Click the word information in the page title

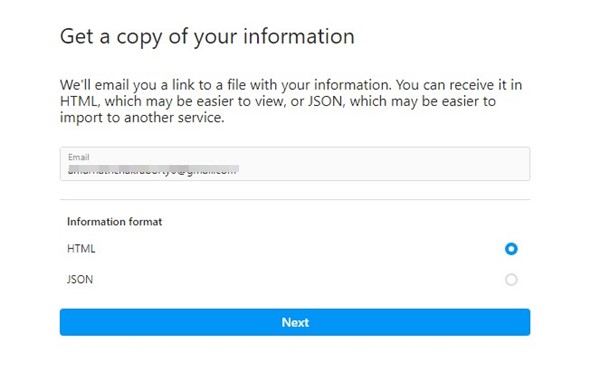299,36
